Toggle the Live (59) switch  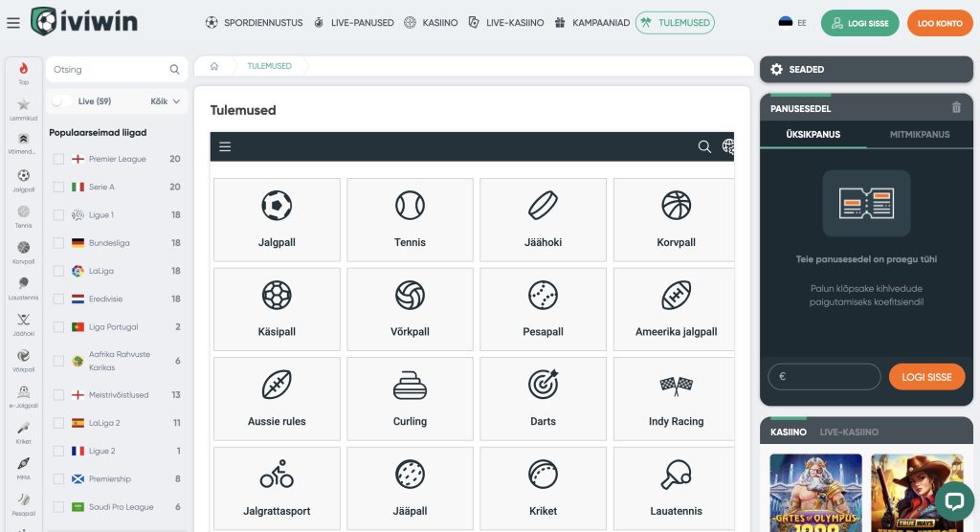coord(59,101)
